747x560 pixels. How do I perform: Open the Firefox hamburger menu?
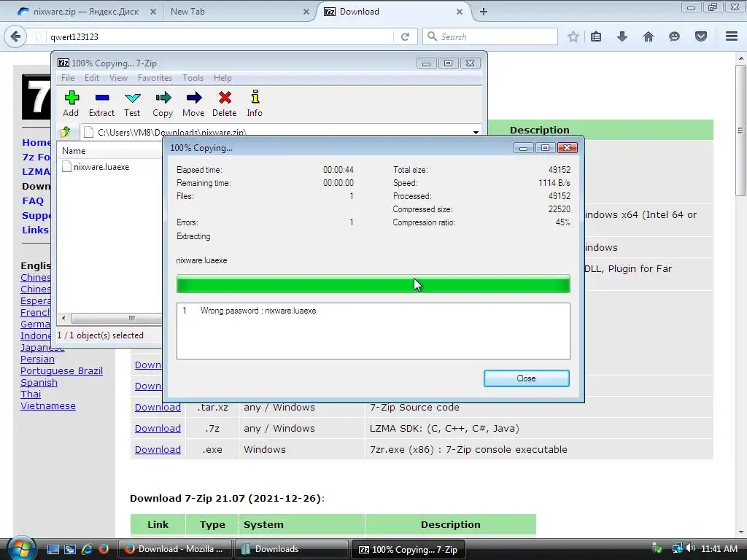(732, 36)
